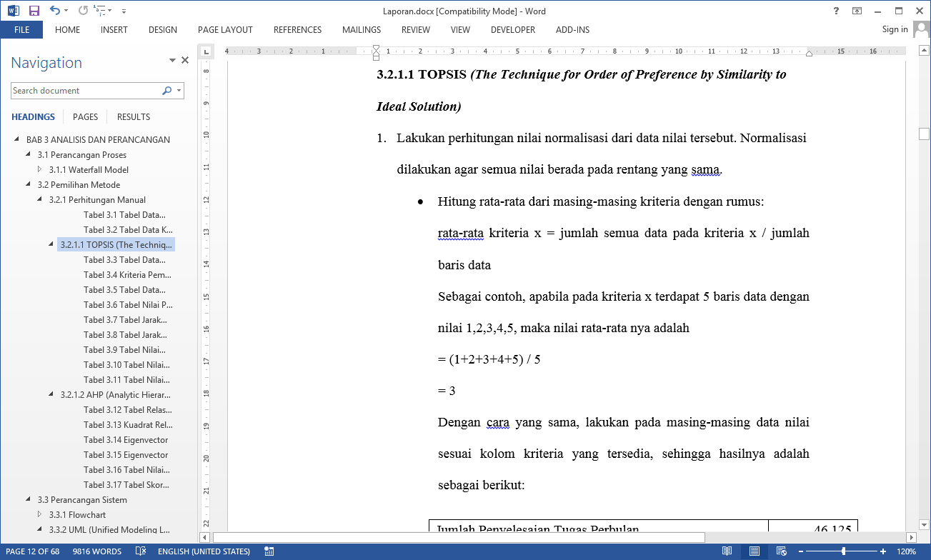Viewport: 931px width, 560px height.
Task: Switch to the PAGES navigation tab
Action: coord(85,117)
